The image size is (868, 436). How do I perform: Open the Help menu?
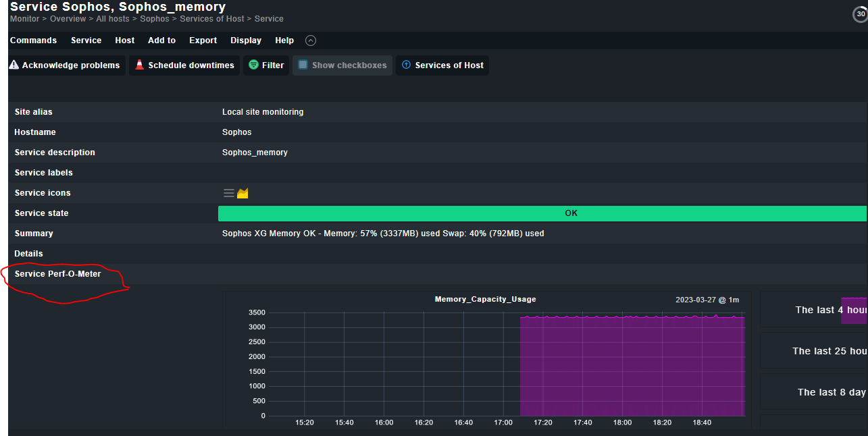284,40
